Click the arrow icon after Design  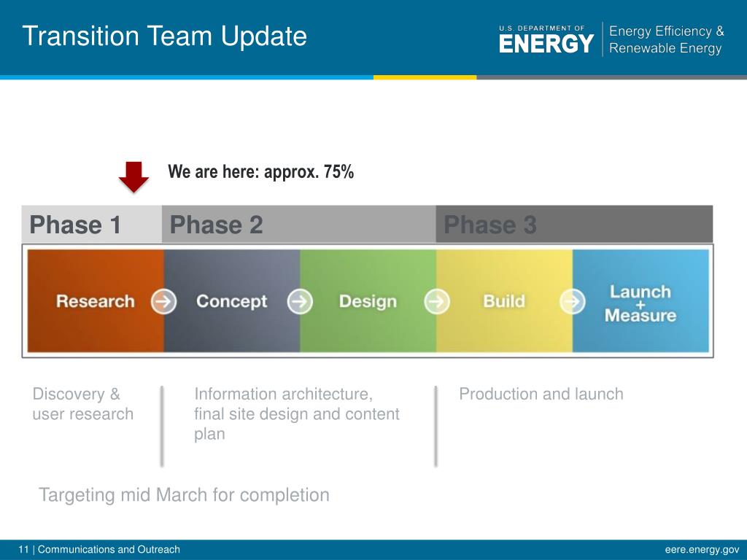tap(437, 301)
